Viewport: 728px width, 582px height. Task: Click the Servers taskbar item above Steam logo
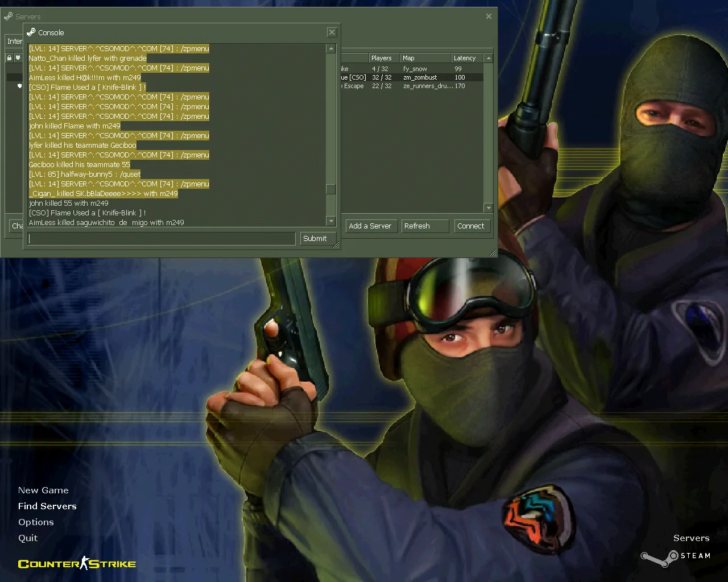691,538
